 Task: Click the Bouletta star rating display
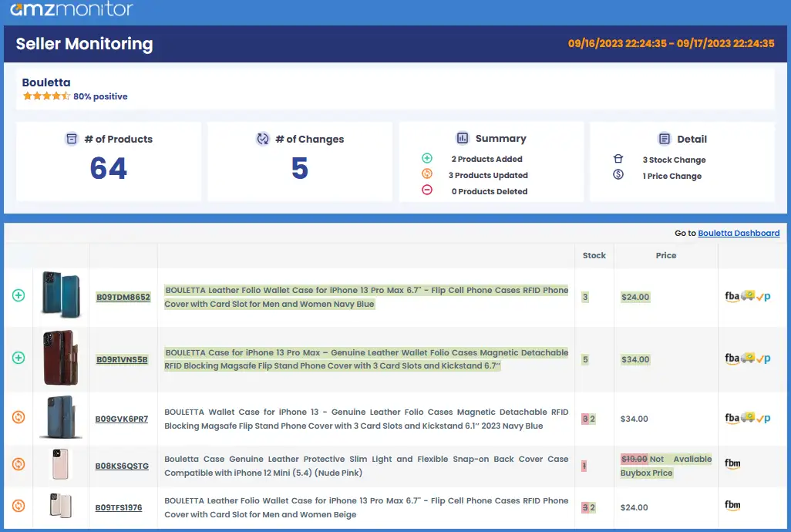pyautogui.click(x=48, y=96)
